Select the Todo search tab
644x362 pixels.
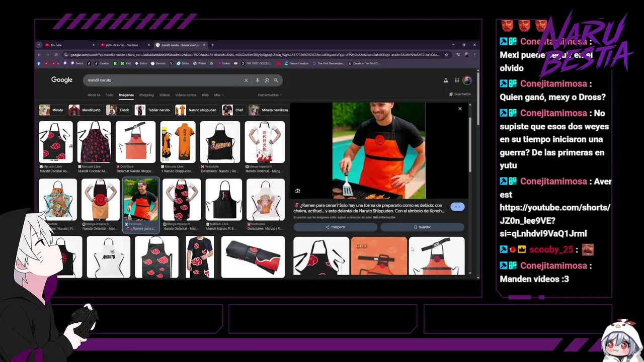(x=109, y=95)
